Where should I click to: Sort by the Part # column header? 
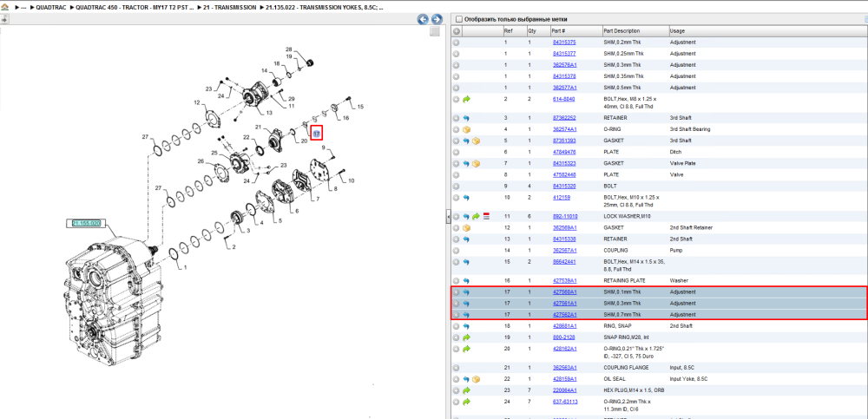pyautogui.click(x=575, y=31)
